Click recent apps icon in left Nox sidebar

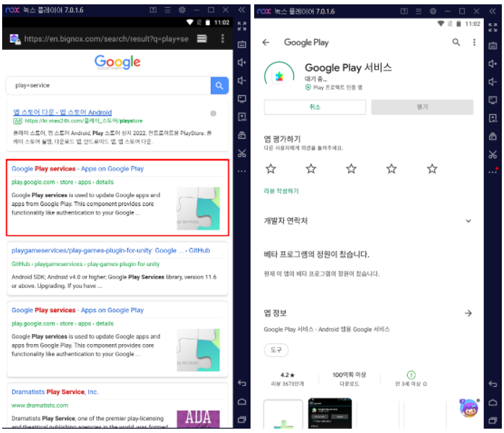click(242, 419)
